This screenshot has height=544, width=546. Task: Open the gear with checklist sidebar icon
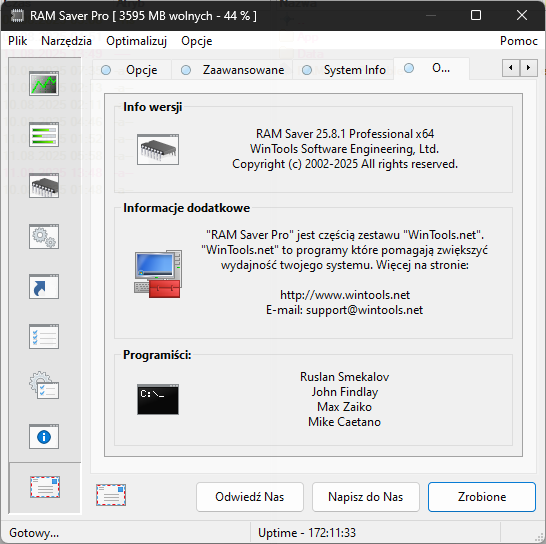(x=44, y=385)
